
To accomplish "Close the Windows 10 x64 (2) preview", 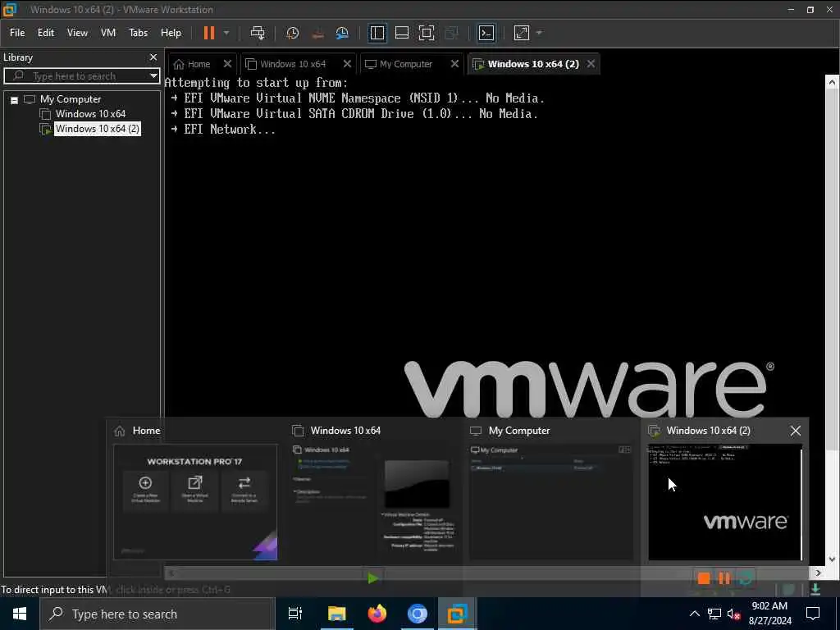I will click(796, 431).
